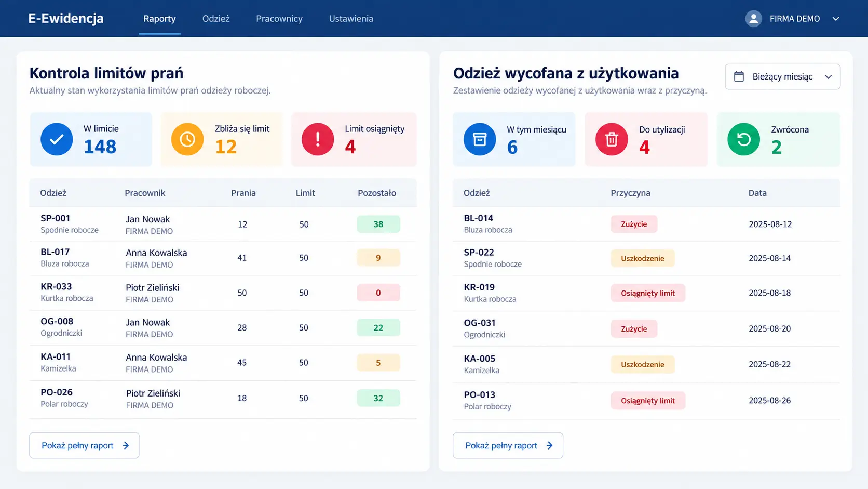Click the user avatar icon beside FIRMA DEMO

[753, 19]
